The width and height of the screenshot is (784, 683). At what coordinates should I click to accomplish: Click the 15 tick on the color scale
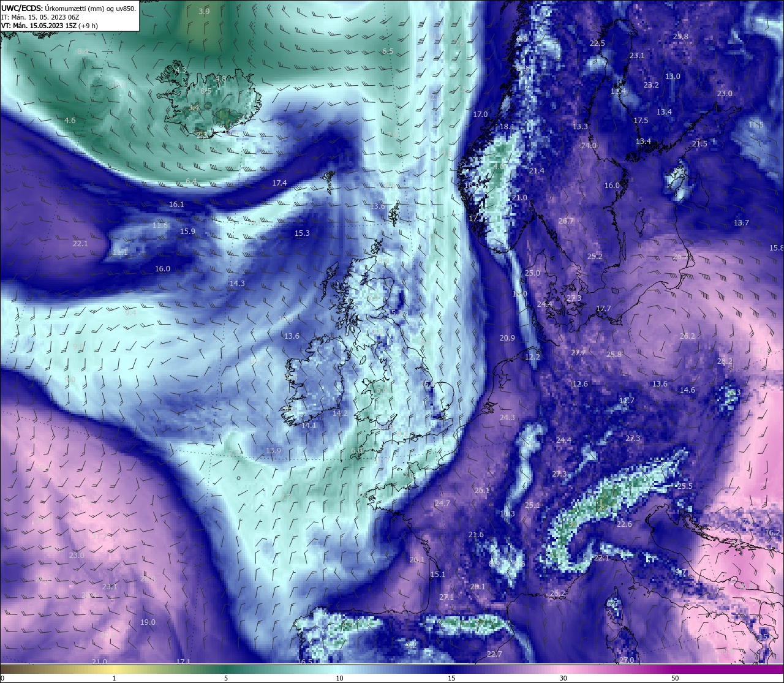point(451,679)
